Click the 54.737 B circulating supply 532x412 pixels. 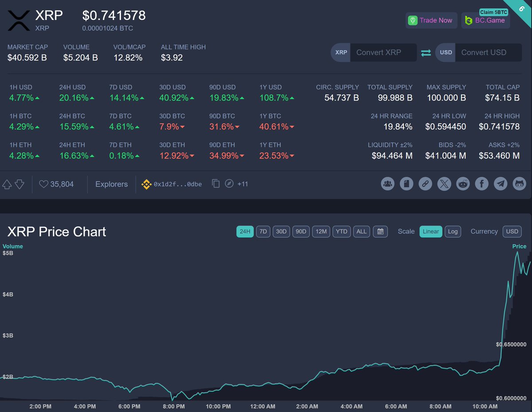[x=342, y=98]
